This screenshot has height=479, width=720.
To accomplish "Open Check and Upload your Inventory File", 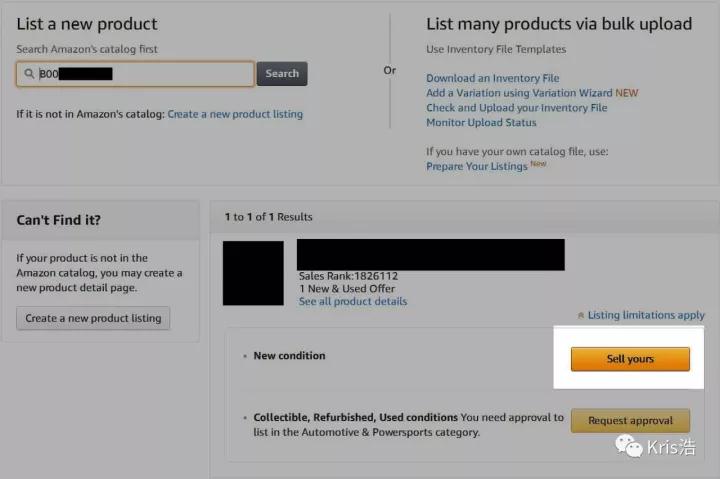I will 517,108.
